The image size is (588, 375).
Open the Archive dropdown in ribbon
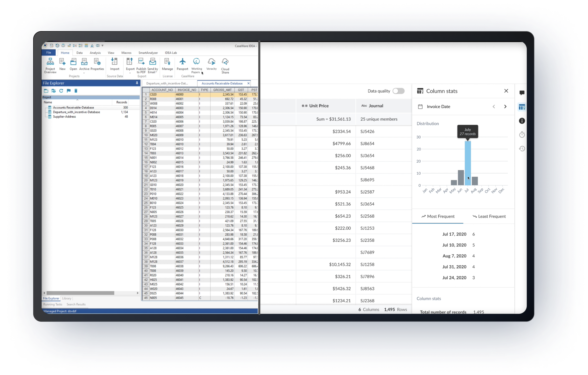click(84, 73)
